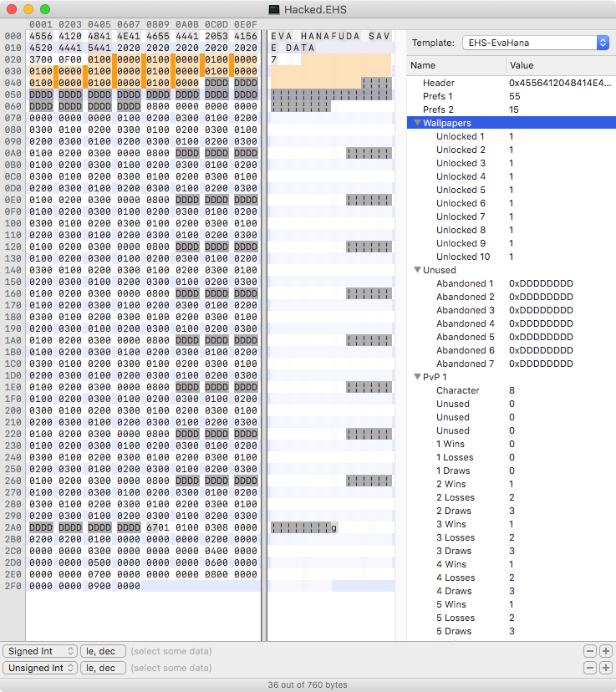This screenshot has width=616, height=692.
Task: Open the Signed Int type dropdown
Action: (40, 651)
